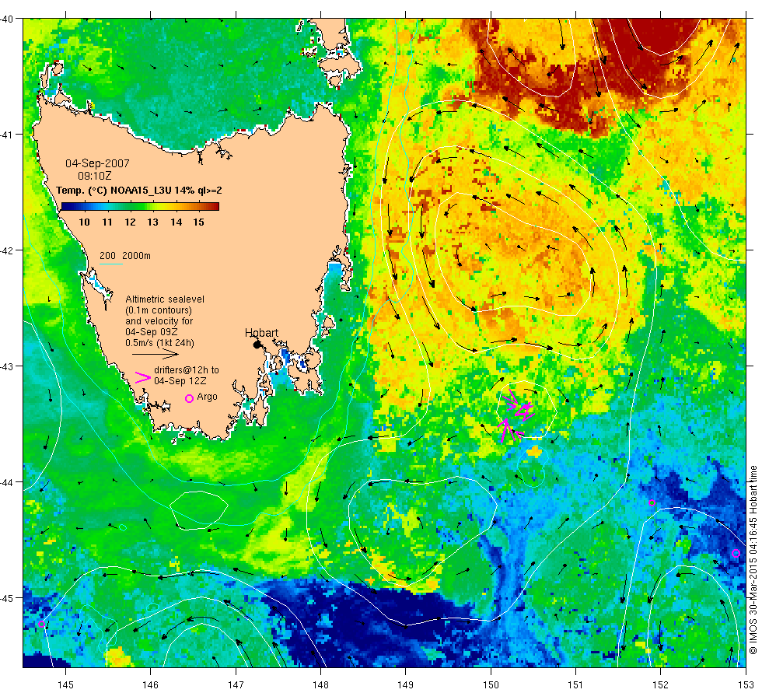This screenshot has width=762, height=700.
Task: Click the 'Argo' legend label
Action: [207, 397]
